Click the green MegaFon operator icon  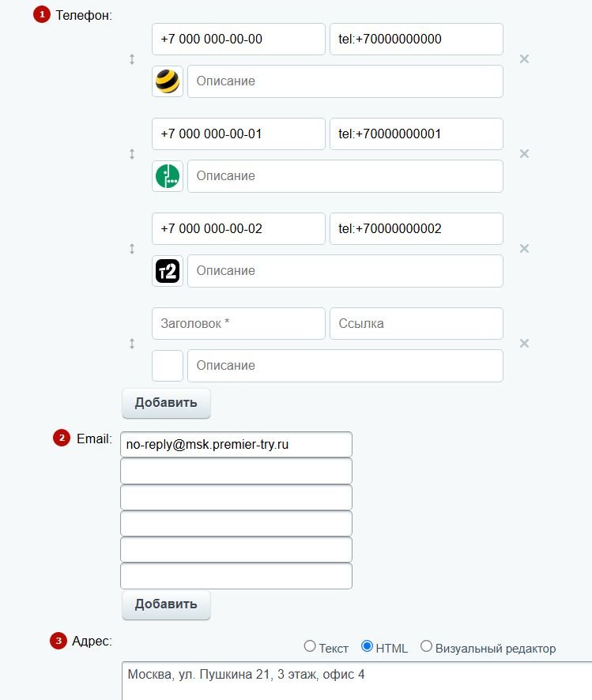click(168, 176)
